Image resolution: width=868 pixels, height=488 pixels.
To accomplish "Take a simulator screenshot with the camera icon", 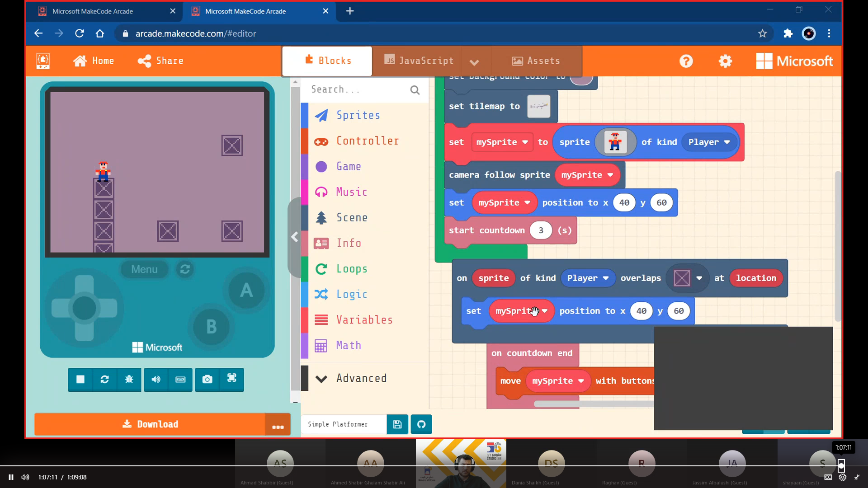I will pos(207,379).
